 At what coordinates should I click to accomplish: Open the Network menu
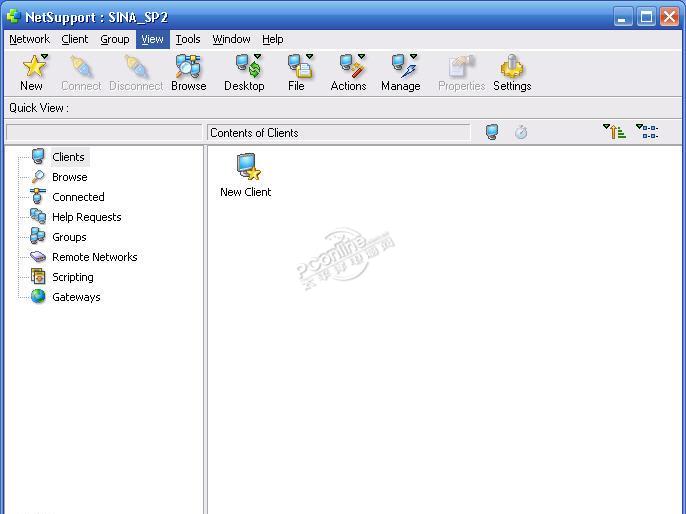point(29,39)
